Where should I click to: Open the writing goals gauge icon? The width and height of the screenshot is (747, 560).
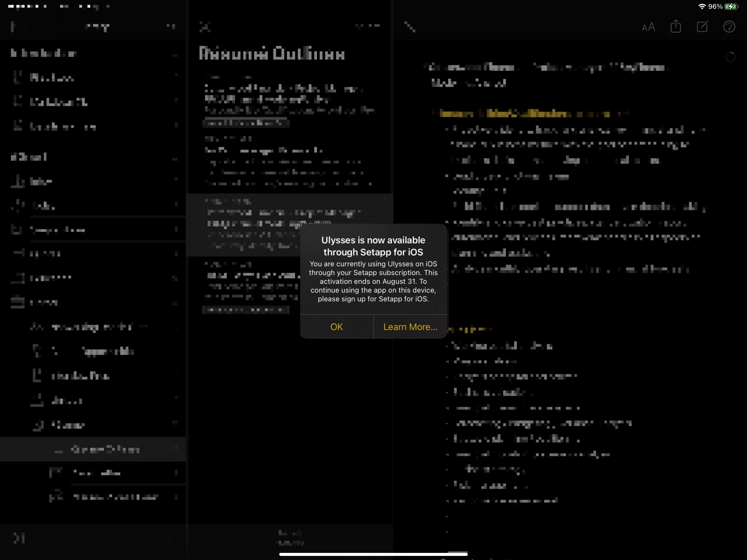[729, 27]
